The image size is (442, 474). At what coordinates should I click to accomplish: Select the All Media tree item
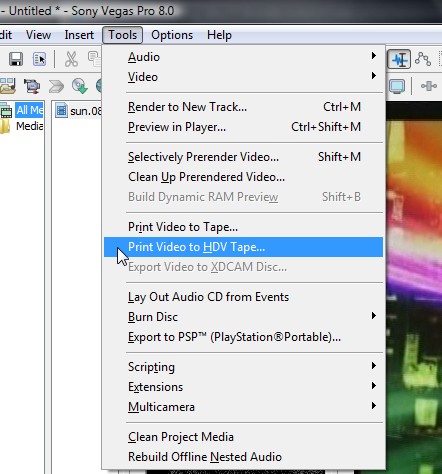coord(29,110)
